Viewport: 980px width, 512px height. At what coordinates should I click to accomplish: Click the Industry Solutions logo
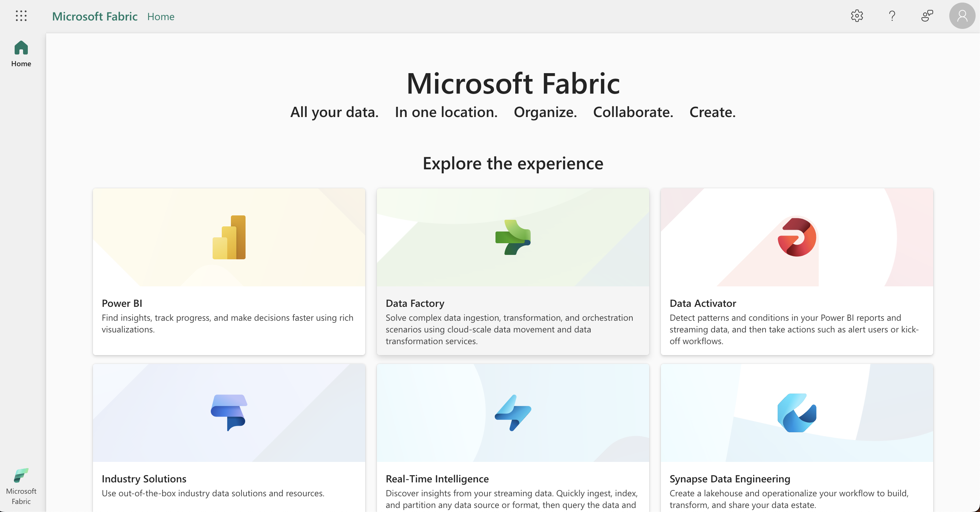point(229,413)
